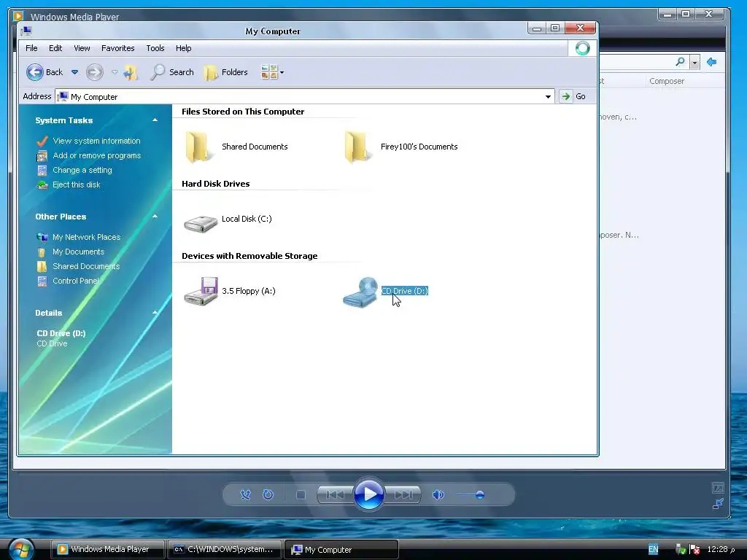The height and width of the screenshot is (560, 747).
Task: Open the File menu
Action: (31, 48)
